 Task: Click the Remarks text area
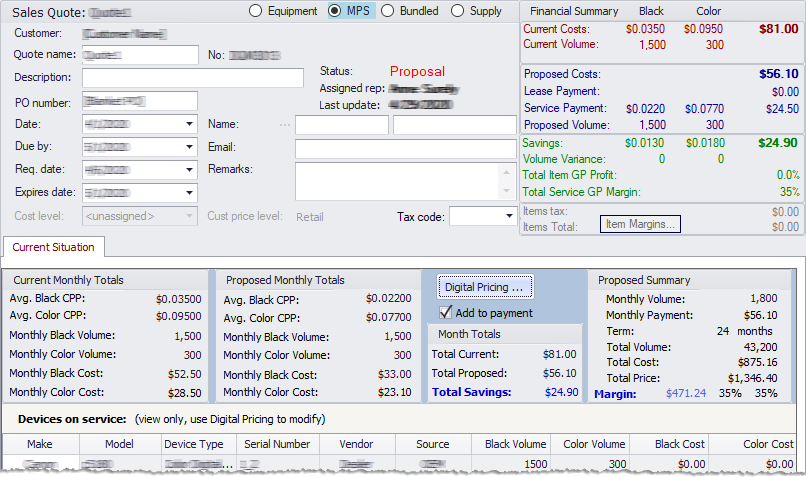click(x=396, y=181)
